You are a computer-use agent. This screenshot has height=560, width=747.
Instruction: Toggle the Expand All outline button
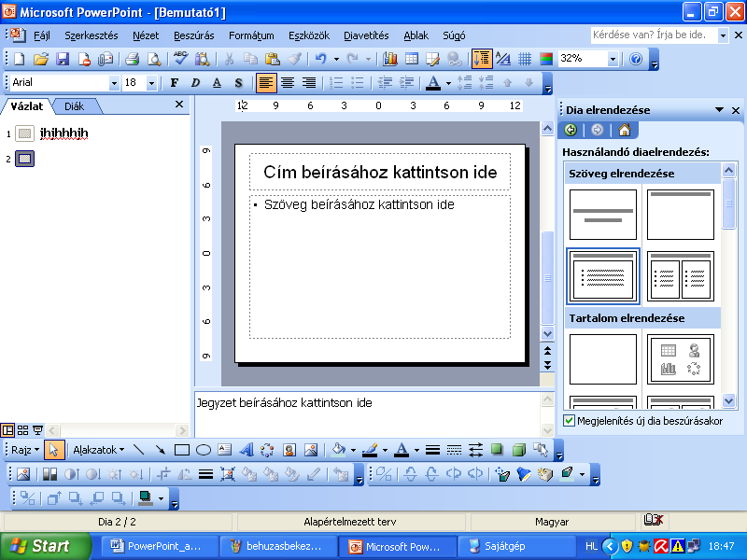pos(482,59)
